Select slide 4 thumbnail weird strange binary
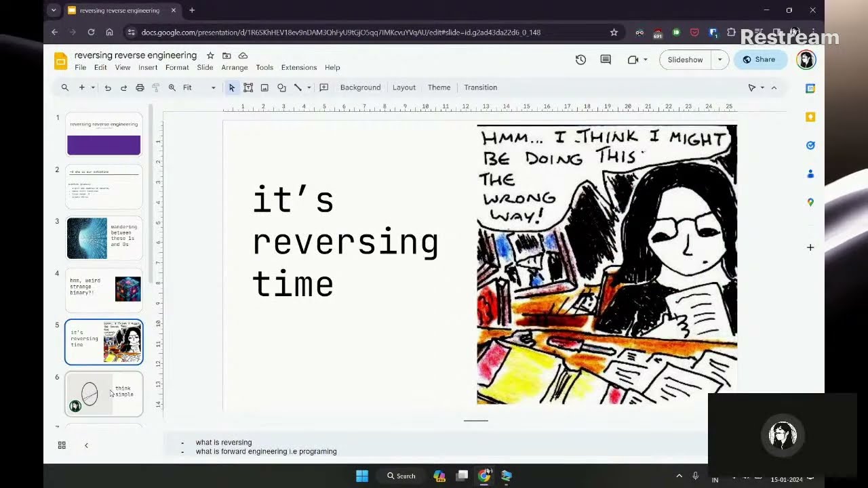868x488 pixels. coord(104,289)
